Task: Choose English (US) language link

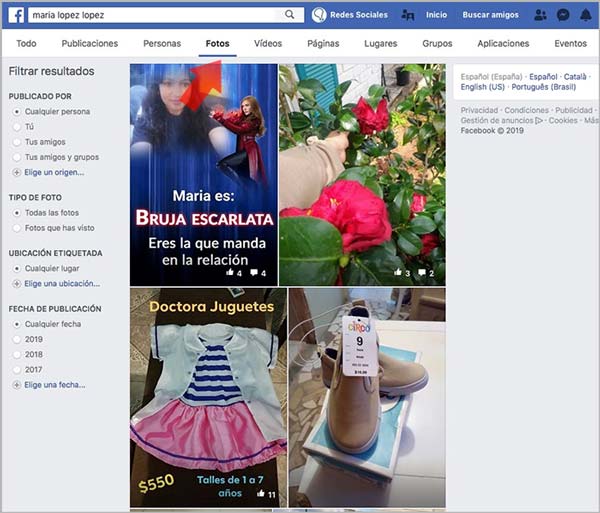Action: [483, 87]
